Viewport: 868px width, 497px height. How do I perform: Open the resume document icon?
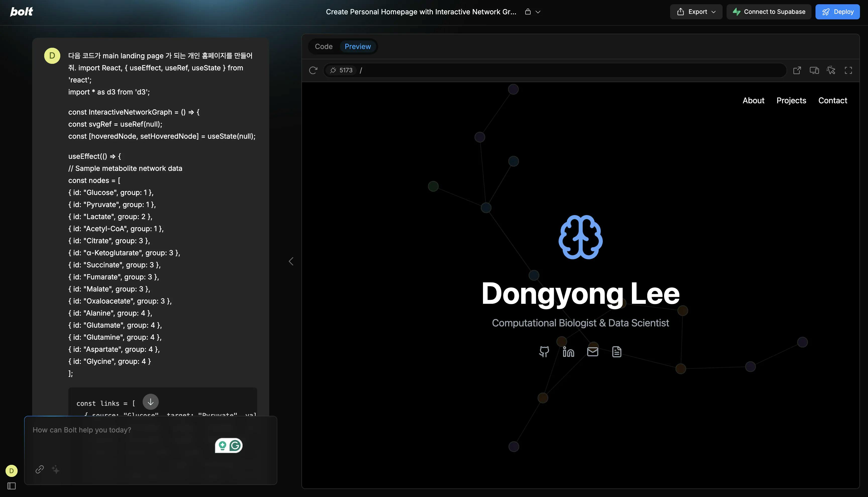pos(617,352)
